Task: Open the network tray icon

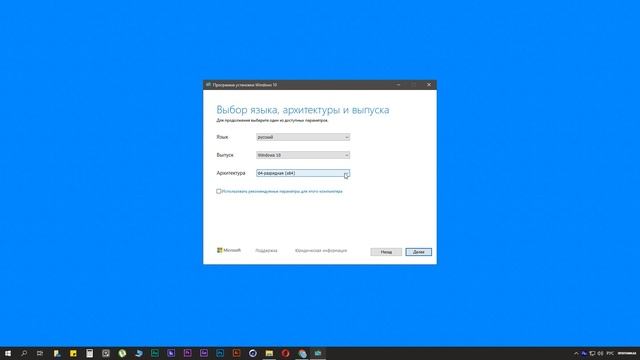Action: click(592, 353)
